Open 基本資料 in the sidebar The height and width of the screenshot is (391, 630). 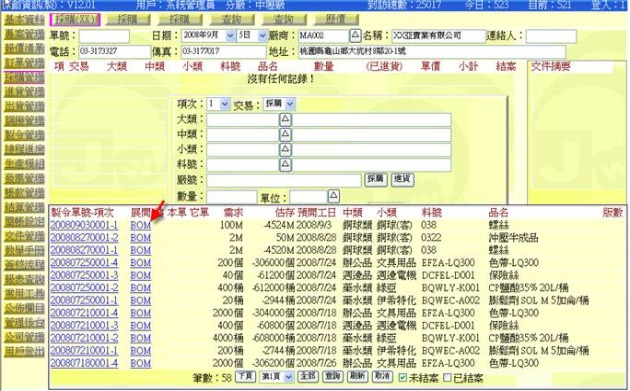[25, 20]
